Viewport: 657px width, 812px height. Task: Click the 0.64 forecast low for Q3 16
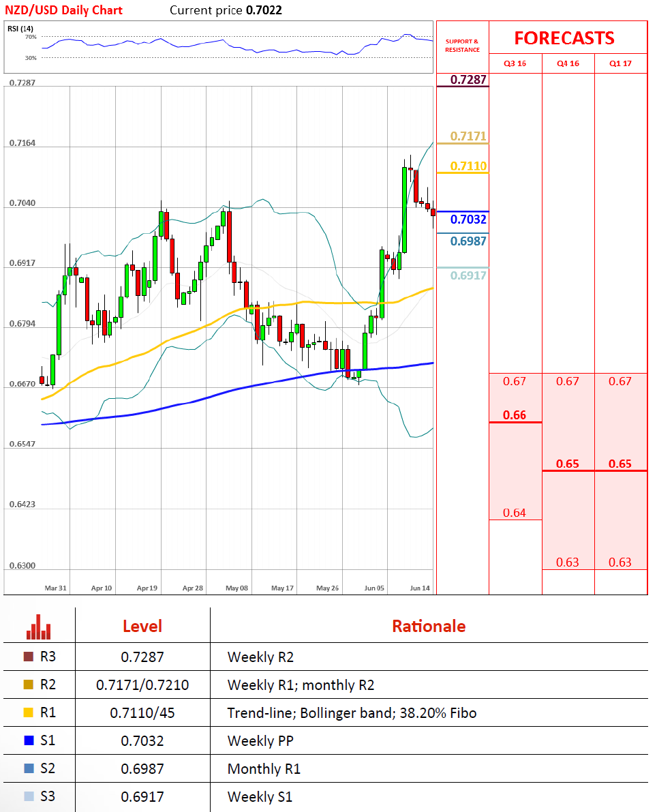point(515,513)
